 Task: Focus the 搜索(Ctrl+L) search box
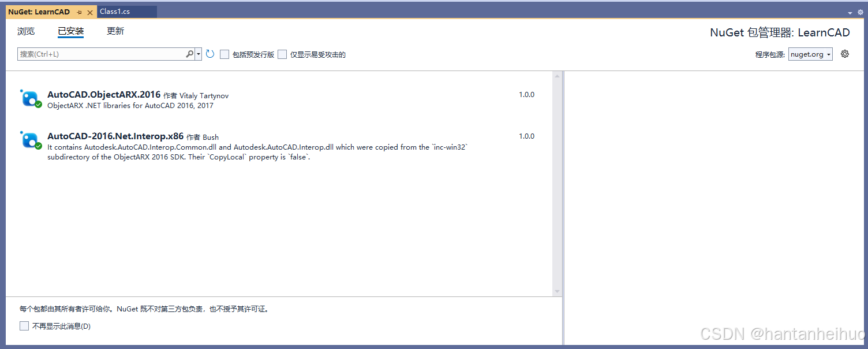[102, 54]
